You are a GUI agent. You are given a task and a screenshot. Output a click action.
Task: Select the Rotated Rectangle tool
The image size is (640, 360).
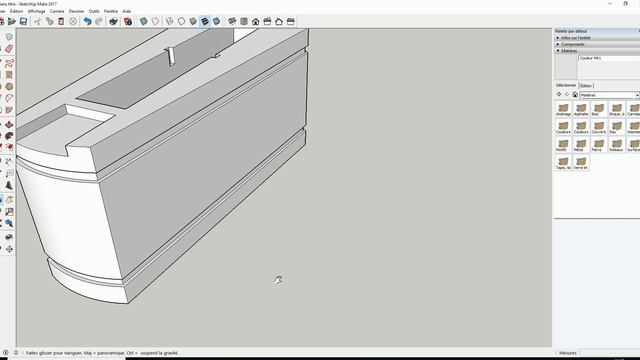point(9,75)
